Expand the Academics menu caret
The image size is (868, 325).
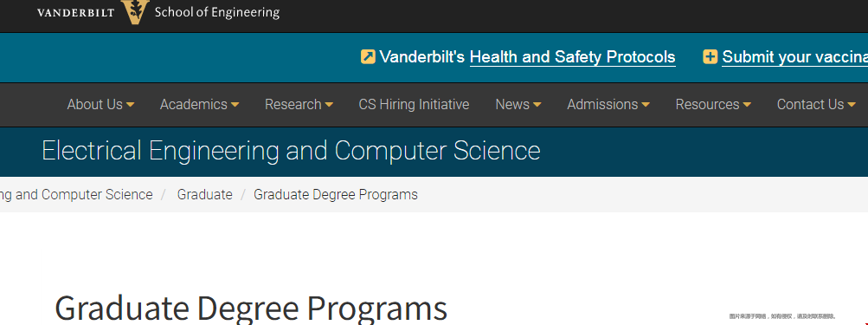pos(235,105)
